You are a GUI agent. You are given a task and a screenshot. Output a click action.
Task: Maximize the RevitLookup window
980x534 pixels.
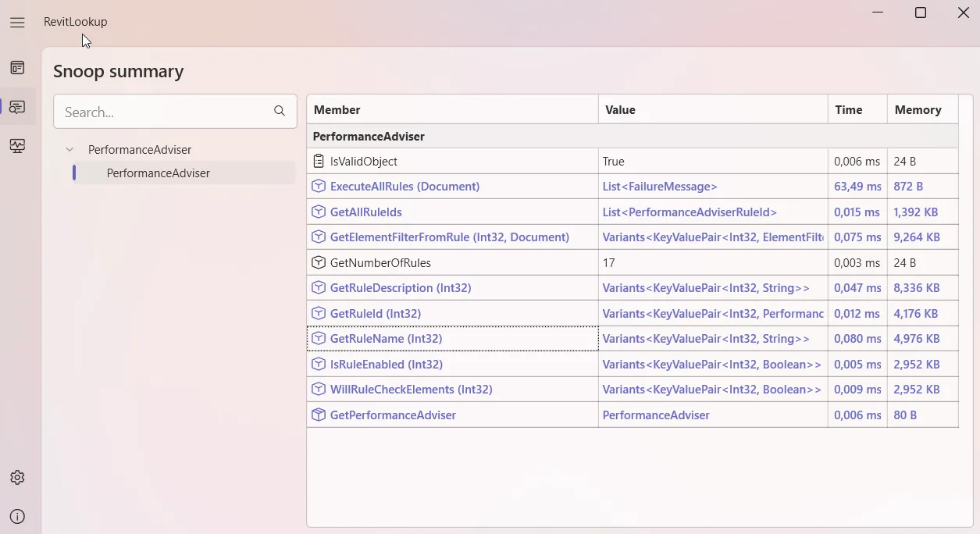[x=921, y=12]
